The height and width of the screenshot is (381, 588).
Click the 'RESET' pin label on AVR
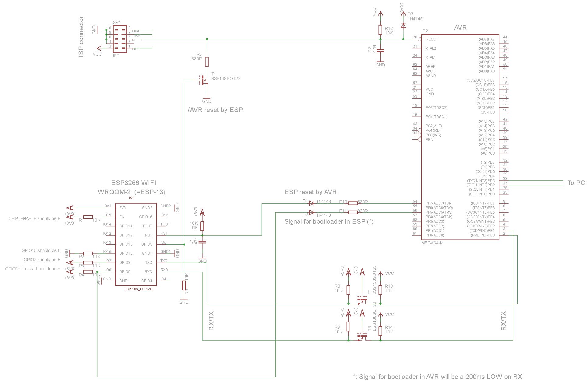pos(431,39)
